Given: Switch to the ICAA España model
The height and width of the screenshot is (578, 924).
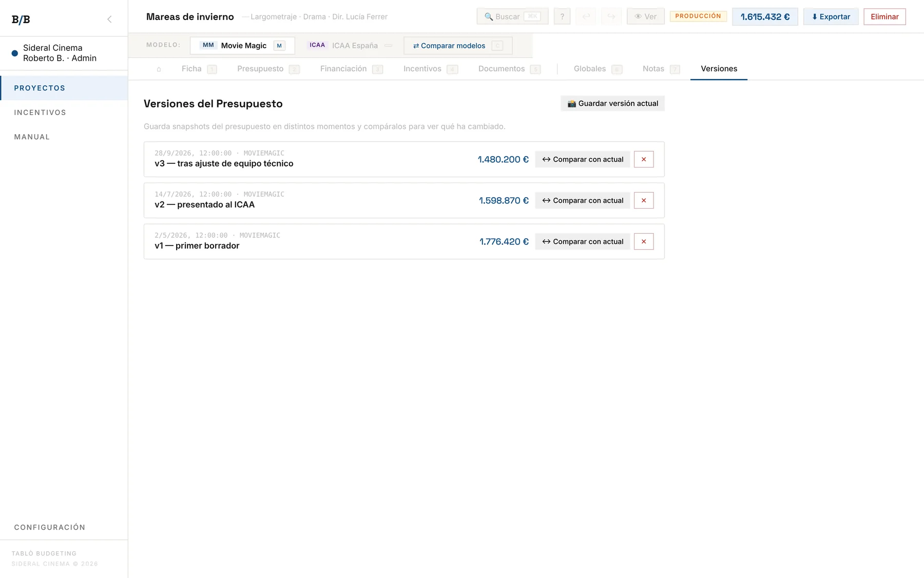Looking at the screenshot, I should 350,45.
